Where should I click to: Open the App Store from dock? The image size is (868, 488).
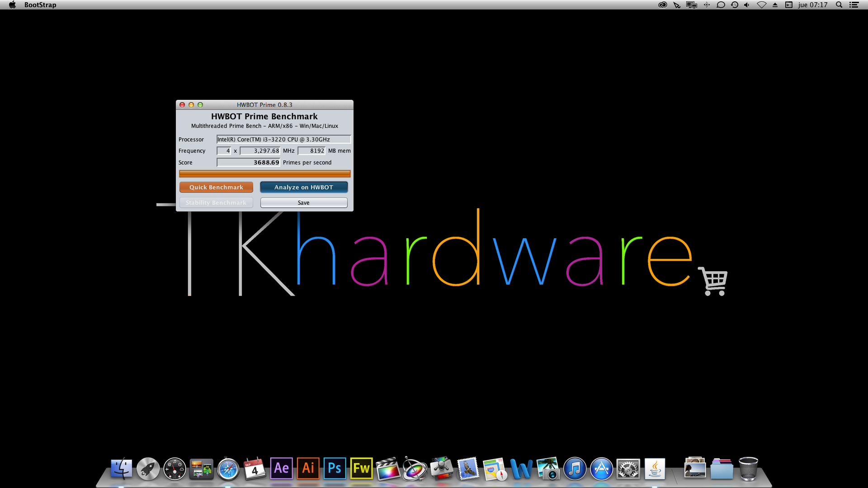pyautogui.click(x=601, y=469)
